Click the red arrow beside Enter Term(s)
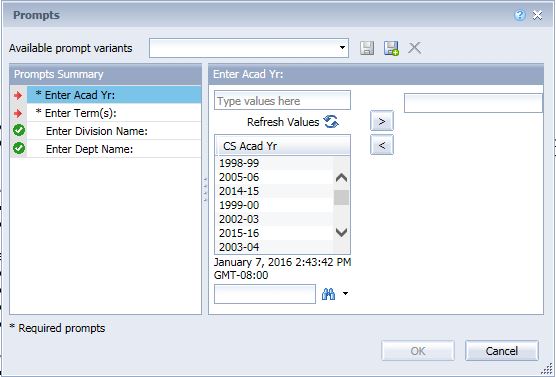 coord(18,113)
